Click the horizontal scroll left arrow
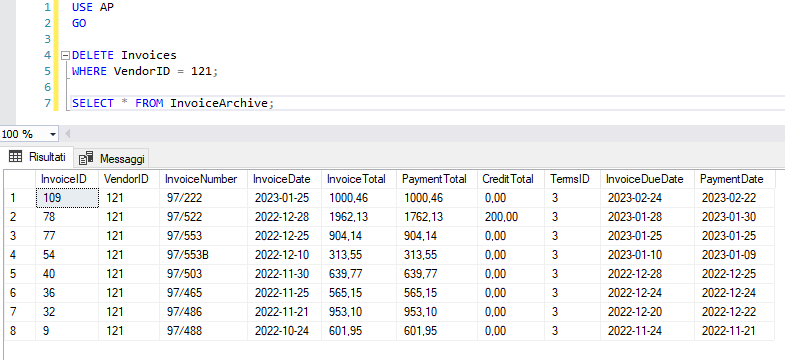The height and width of the screenshot is (360, 785). tap(68, 134)
